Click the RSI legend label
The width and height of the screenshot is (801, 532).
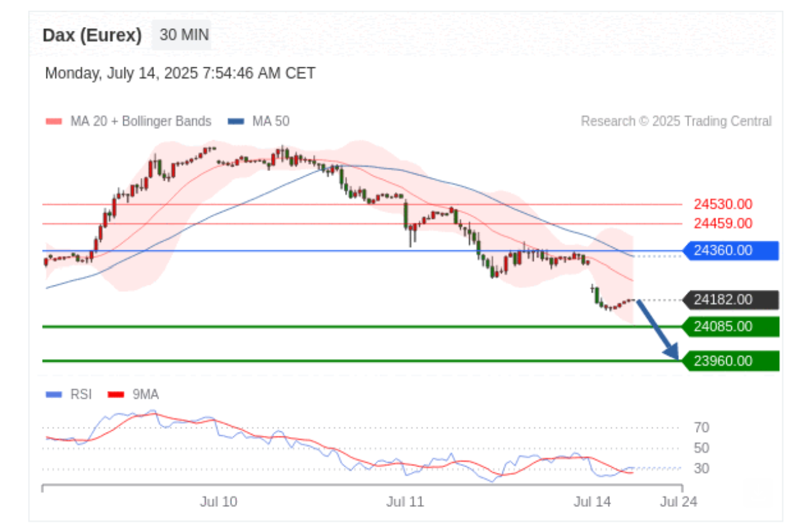click(81, 395)
